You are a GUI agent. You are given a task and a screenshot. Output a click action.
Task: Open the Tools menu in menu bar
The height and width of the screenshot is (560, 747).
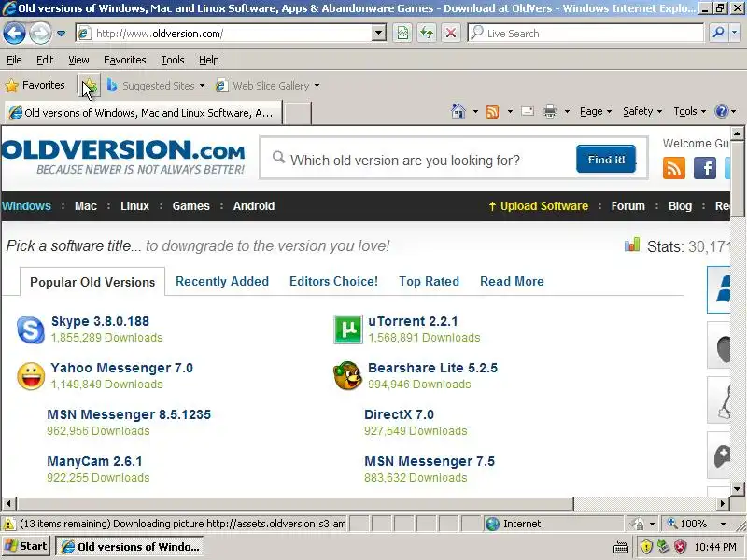coord(173,60)
